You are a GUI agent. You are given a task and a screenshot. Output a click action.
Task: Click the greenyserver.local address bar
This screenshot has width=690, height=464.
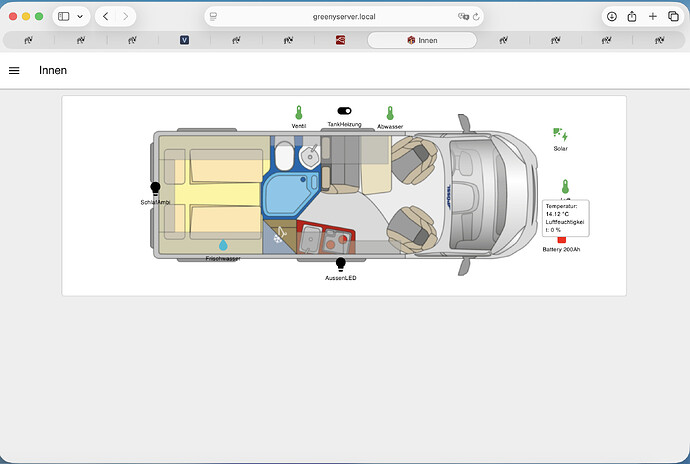coord(343,16)
